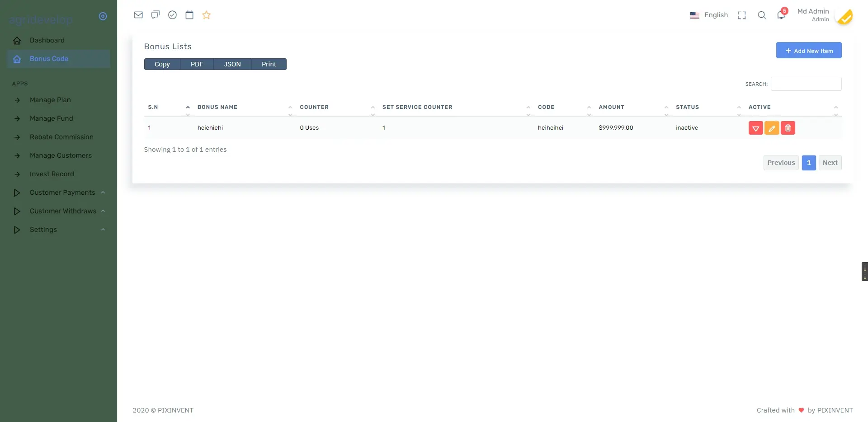Click the red status toggle icon for heiehiehi
Image resolution: width=868 pixels, height=422 pixels.
(756, 128)
